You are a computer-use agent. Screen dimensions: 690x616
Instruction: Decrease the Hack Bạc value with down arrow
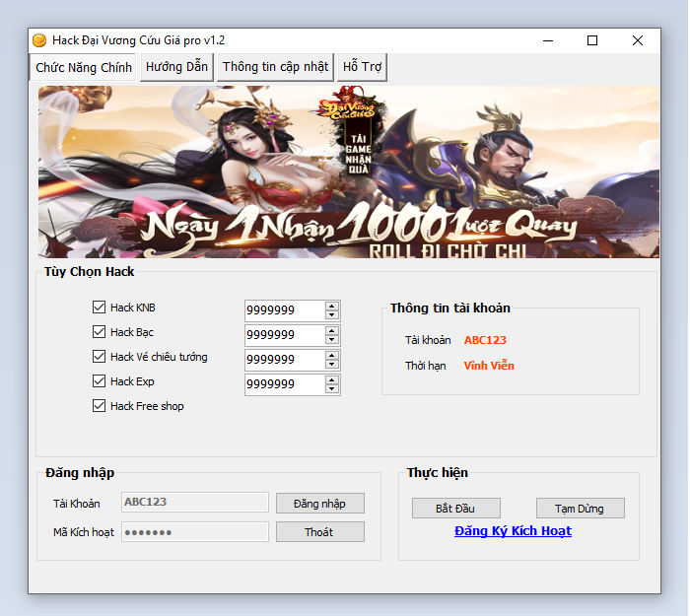332,340
